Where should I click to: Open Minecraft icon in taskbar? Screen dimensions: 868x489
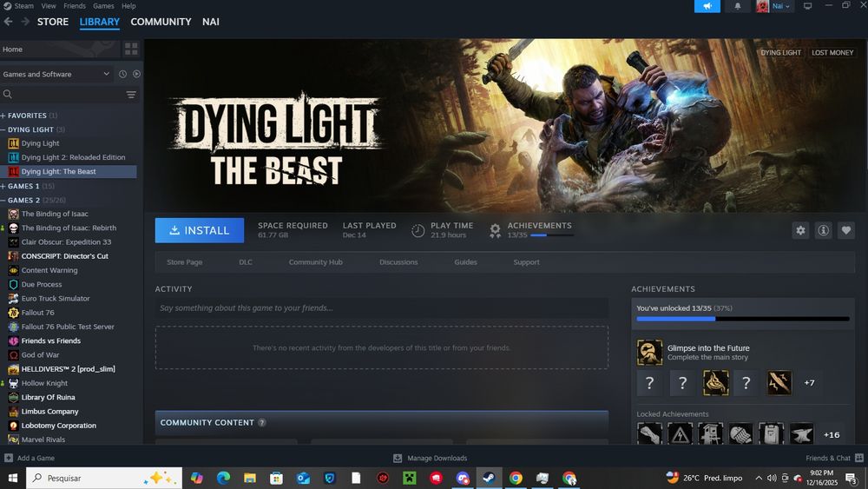[x=409, y=478]
